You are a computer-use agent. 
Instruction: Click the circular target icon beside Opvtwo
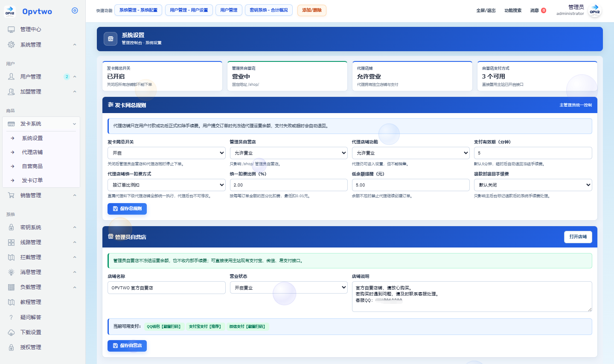point(75,11)
